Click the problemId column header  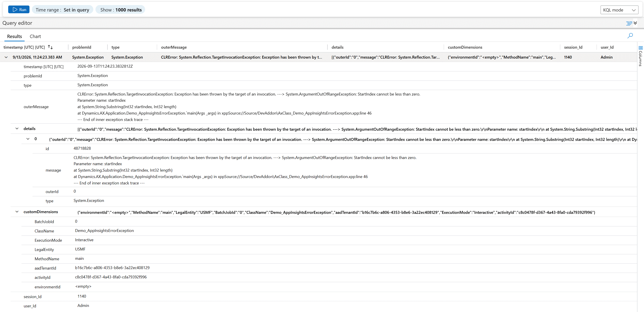(82, 47)
